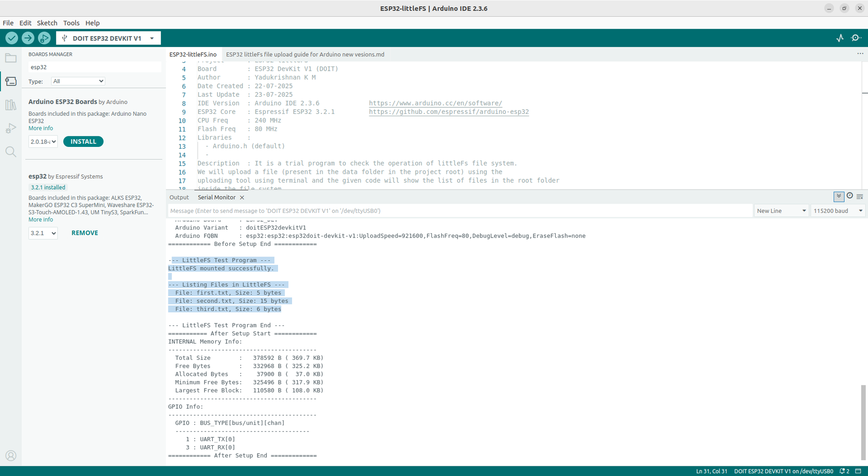Click the "3.2.1 installed" badge
868x476 pixels.
coord(48,187)
